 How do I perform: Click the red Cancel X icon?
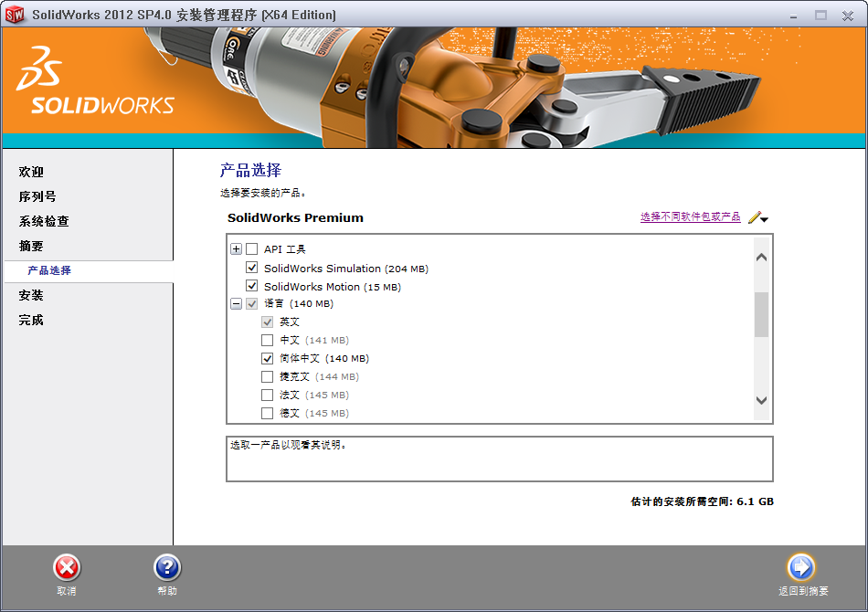[67, 568]
